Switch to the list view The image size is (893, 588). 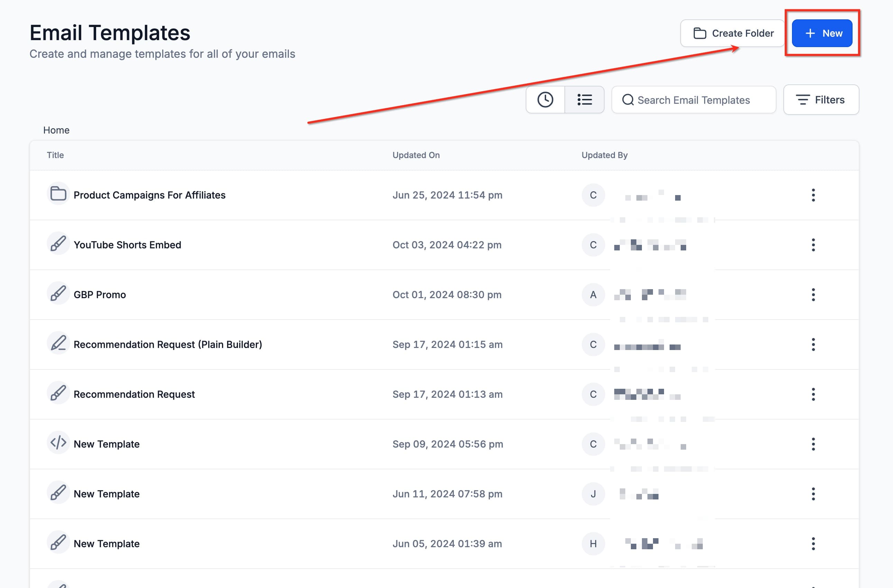(x=584, y=100)
